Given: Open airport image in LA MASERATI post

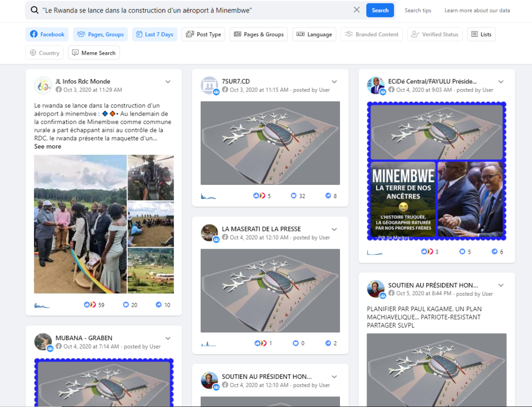Looking at the screenshot, I should coord(270,290).
